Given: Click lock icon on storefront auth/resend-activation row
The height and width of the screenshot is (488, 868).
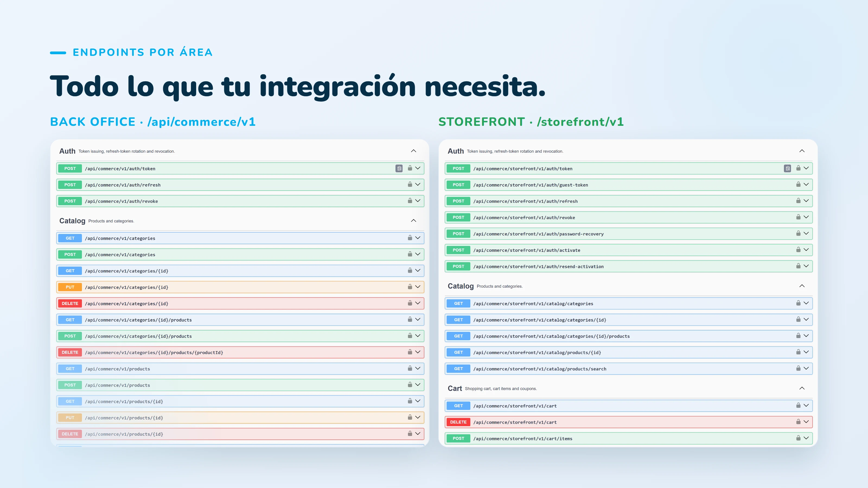Looking at the screenshot, I should [x=798, y=266].
